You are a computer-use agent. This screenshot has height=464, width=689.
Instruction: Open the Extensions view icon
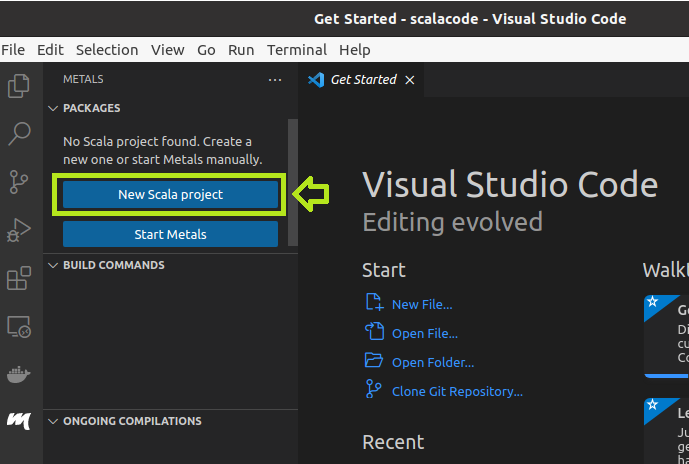(19, 278)
